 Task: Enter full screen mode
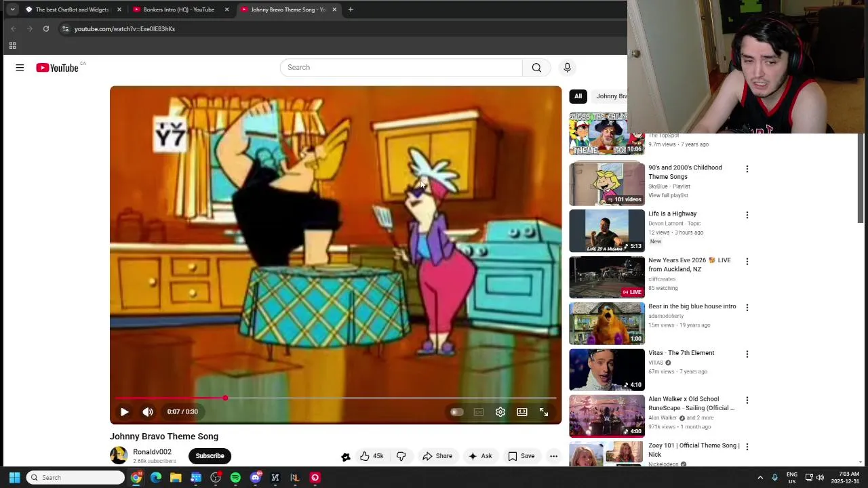pos(544,411)
